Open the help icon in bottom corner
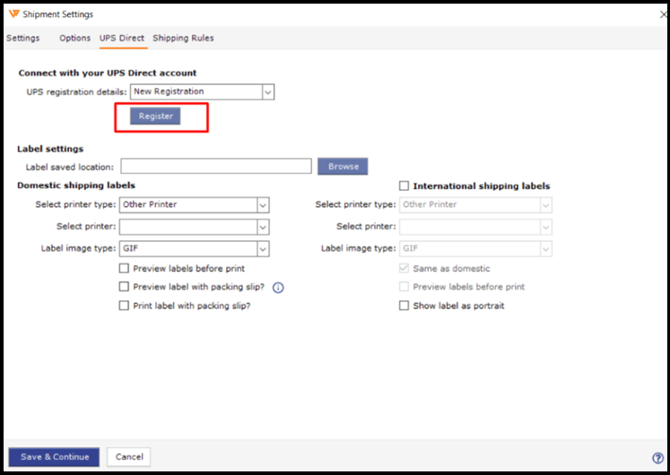Image resolution: width=670 pixels, height=475 pixels. pyautogui.click(x=658, y=458)
